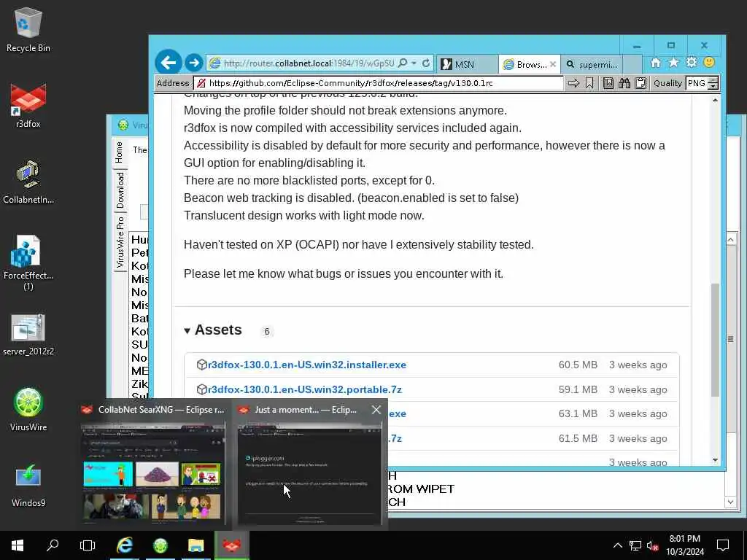Viewport: 747px width, 560px height.
Task: Click the smiley feedback icon
Action: pyautogui.click(x=709, y=63)
